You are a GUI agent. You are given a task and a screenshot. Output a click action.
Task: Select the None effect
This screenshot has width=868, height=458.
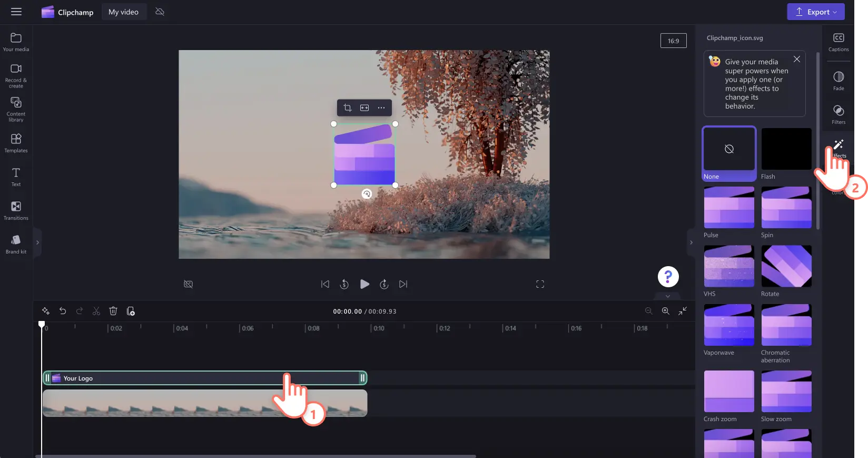tap(729, 154)
